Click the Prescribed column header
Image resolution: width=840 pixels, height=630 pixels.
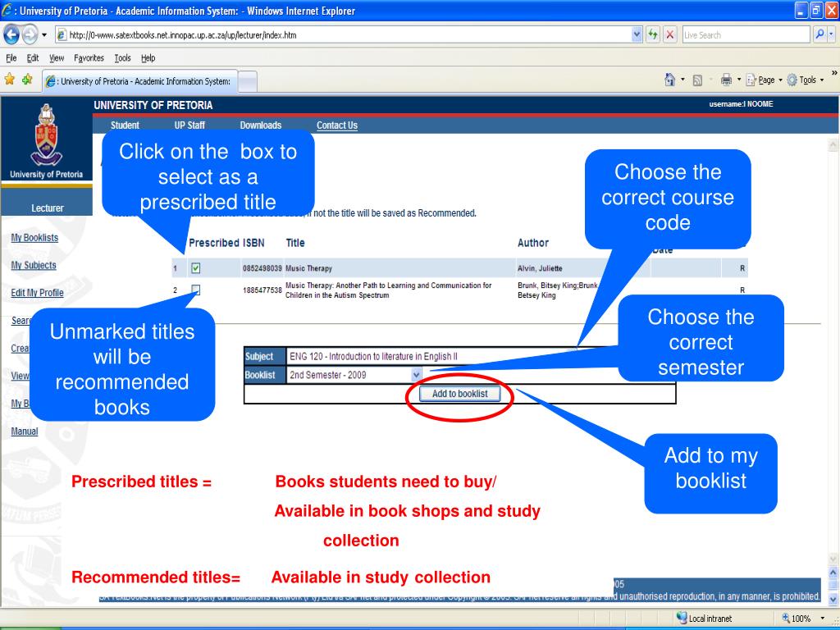point(214,243)
